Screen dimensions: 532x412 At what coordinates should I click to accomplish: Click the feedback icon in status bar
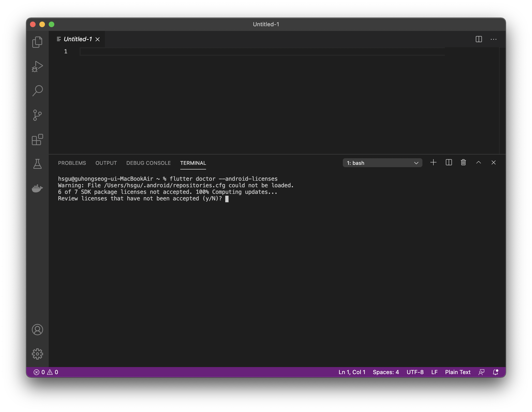click(481, 372)
